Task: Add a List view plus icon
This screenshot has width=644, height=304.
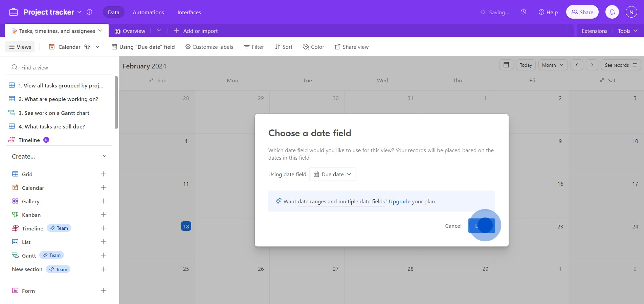Action: point(104,242)
